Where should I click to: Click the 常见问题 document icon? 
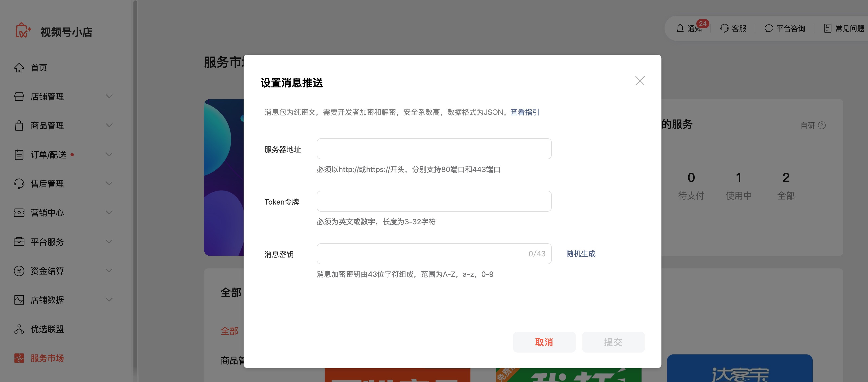point(828,28)
